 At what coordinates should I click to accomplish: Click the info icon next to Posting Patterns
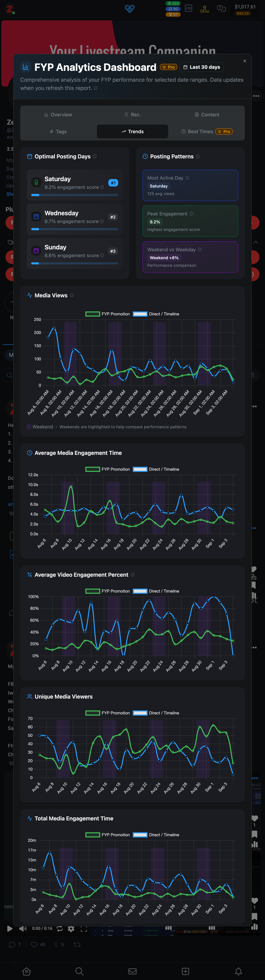coord(198,156)
